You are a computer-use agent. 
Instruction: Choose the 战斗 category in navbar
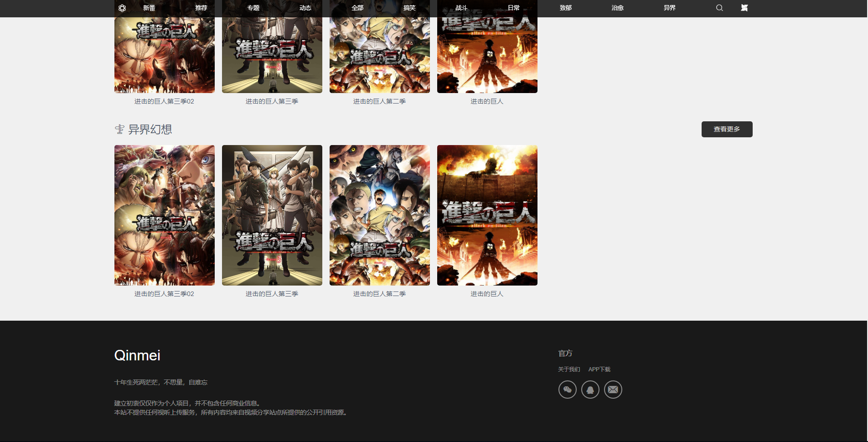(461, 8)
